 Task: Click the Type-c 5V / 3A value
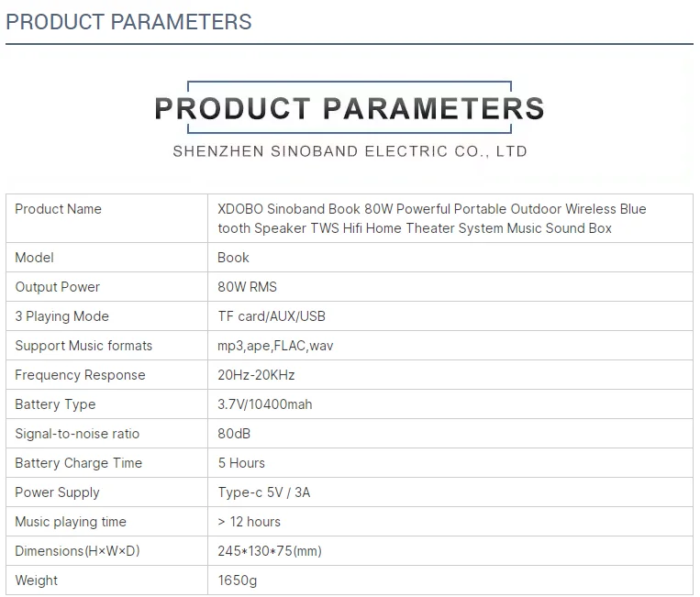[264, 492]
